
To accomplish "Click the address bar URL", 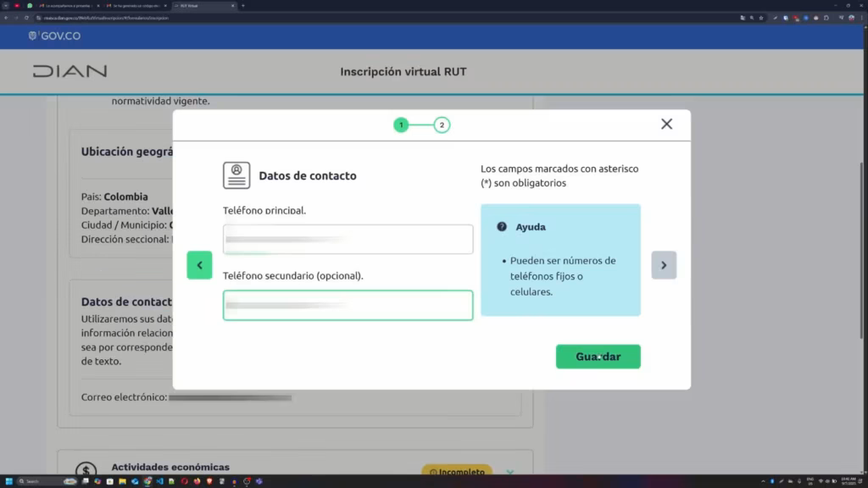I will pyautogui.click(x=106, y=18).
